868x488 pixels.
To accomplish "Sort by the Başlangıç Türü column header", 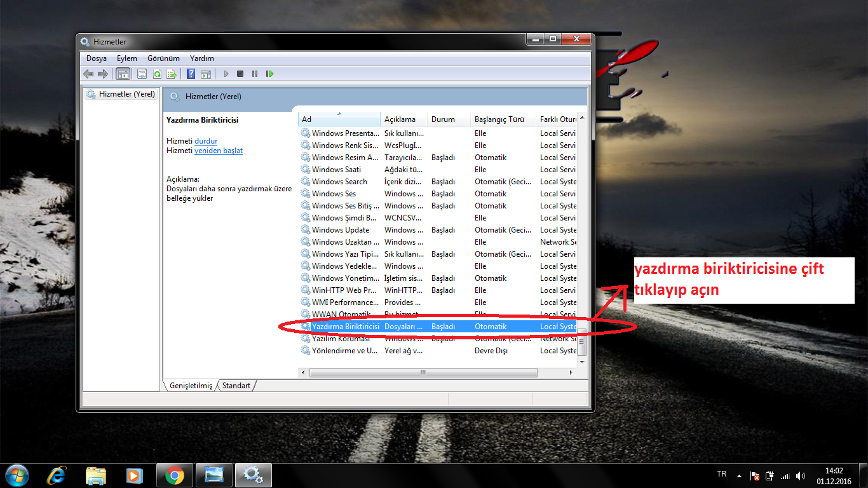I will click(x=503, y=119).
